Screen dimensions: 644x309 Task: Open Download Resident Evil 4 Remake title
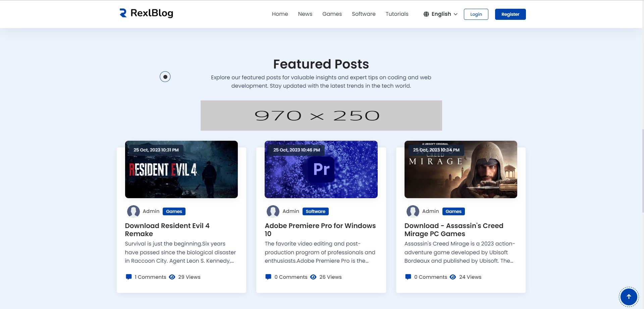(x=167, y=230)
